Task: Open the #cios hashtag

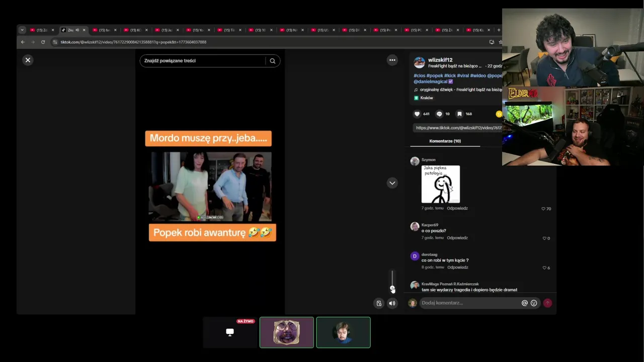Action: (419, 75)
